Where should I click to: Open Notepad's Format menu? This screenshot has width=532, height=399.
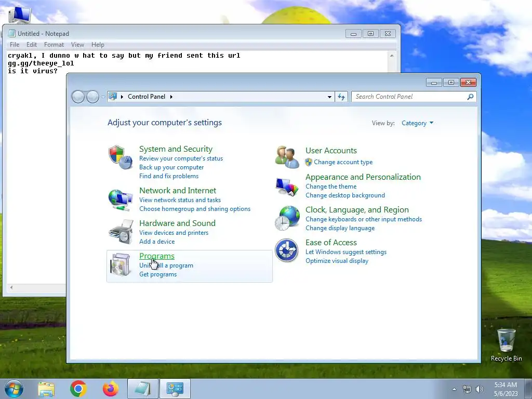click(x=54, y=45)
